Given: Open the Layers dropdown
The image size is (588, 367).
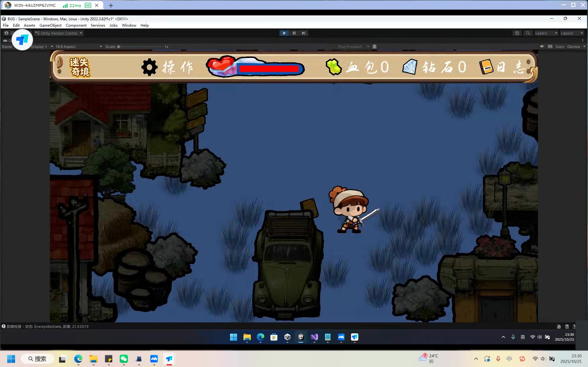Looking at the screenshot, I should point(546,33).
